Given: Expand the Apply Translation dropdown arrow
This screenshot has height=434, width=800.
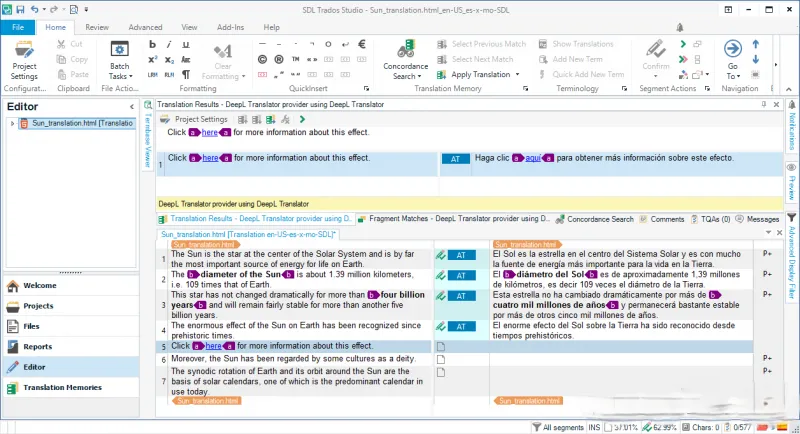Looking at the screenshot, I should coord(517,74).
